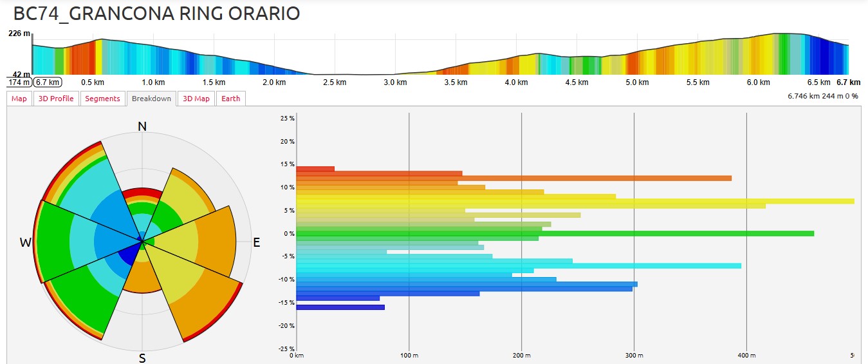Click the 25 % gradient axis label
This screenshot has width=868, height=364.
click(287, 118)
